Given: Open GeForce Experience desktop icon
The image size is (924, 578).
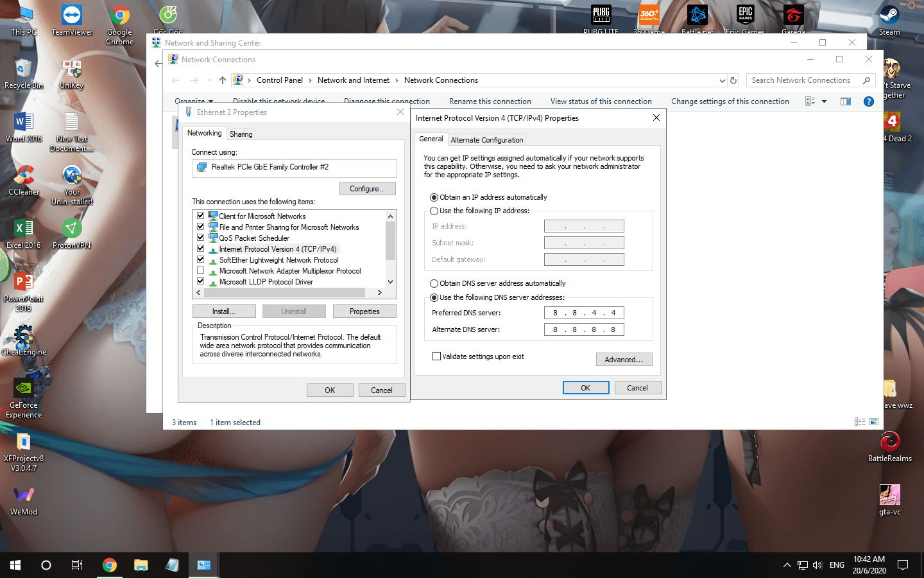Looking at the screenshot, I should pos(24,398).
